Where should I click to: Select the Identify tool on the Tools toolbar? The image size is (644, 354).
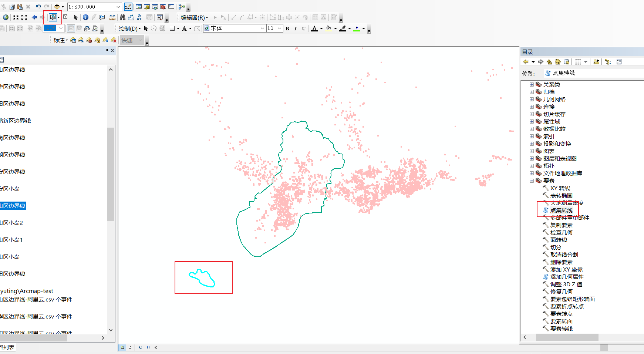click(x=86, y=17)
